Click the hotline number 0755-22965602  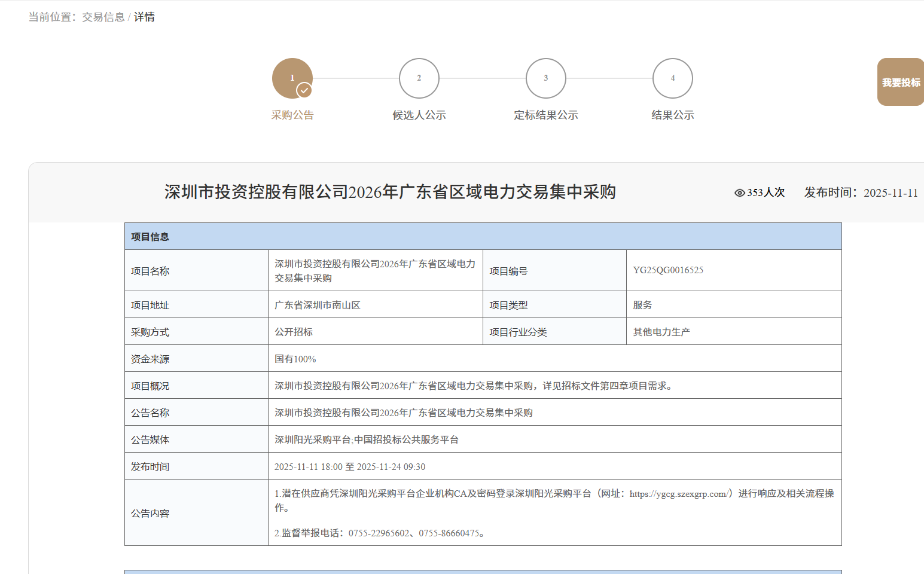tap(379, 533)
